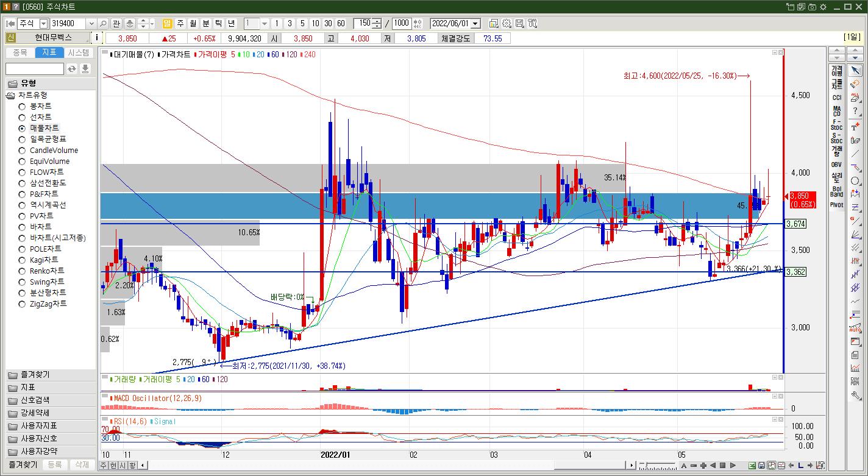Expand the 사용자지표 folder section
Screen dimensions: 868x476
pos(50,426)
